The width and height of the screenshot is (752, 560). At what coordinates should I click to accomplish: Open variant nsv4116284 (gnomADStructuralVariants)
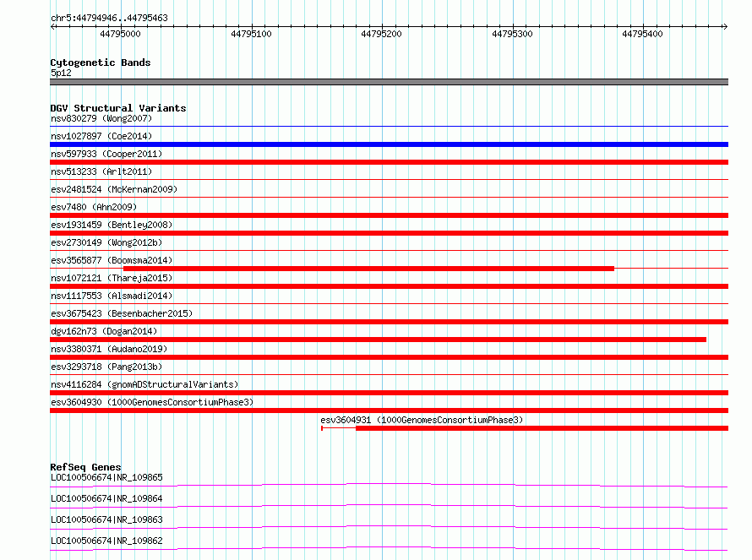[144, 384]
